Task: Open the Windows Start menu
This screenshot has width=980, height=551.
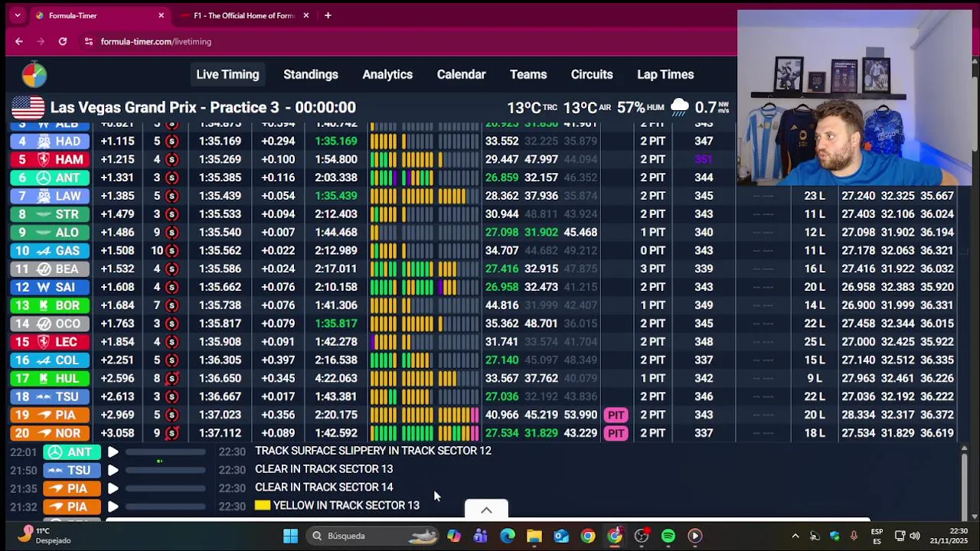Action: (x=290, y=536)
